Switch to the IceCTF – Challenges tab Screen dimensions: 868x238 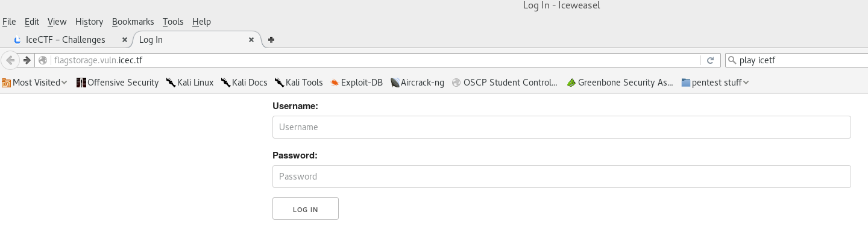click(x=66, y=40)
